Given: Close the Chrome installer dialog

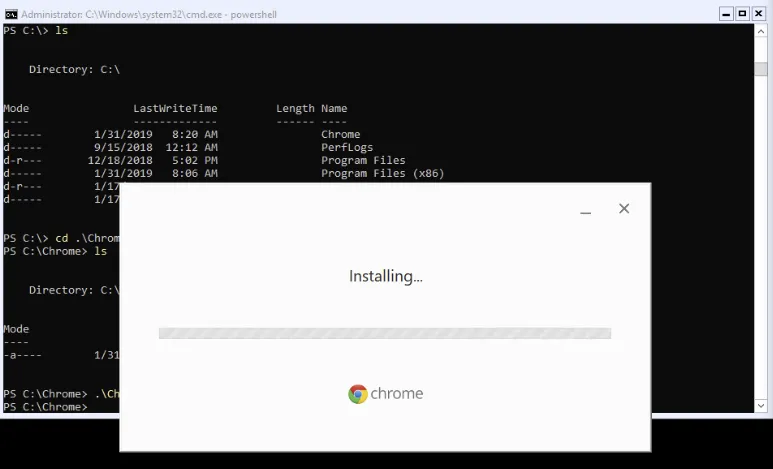Looking at the screenshot, I should pos(624,209).
